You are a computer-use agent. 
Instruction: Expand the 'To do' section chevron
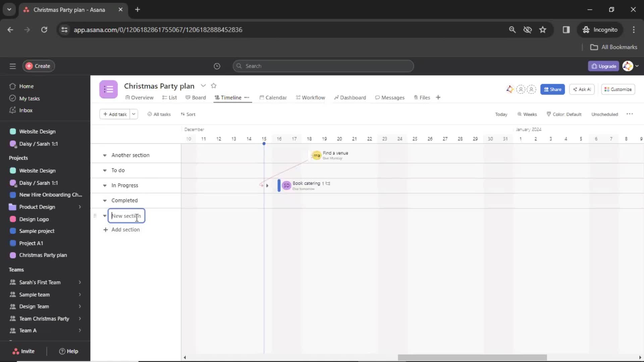point(104,170)
